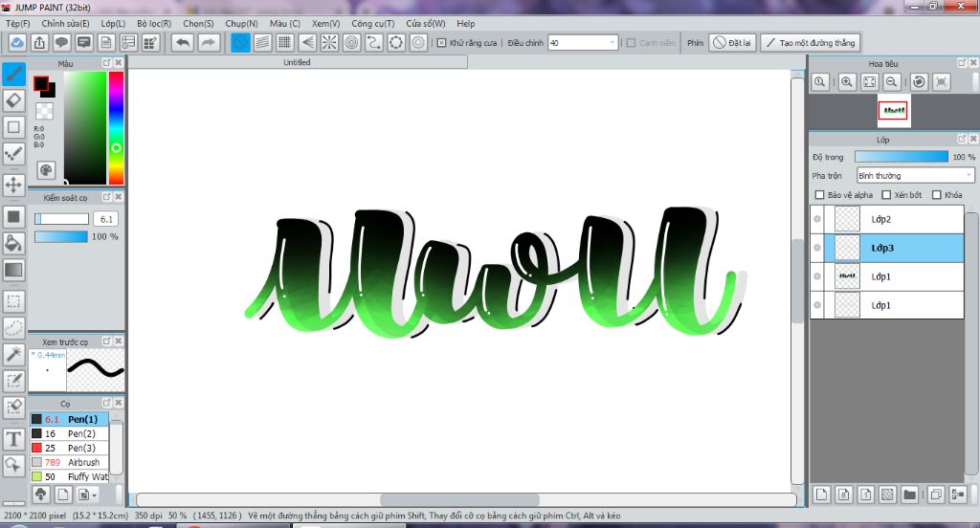Turn off snap with the blue circle-slash icon

(240, 42)
